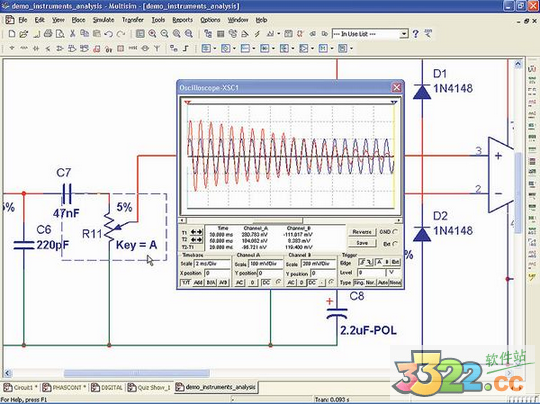
Task: Open the Transistor component group icon
Action: (x=48, y=49)
